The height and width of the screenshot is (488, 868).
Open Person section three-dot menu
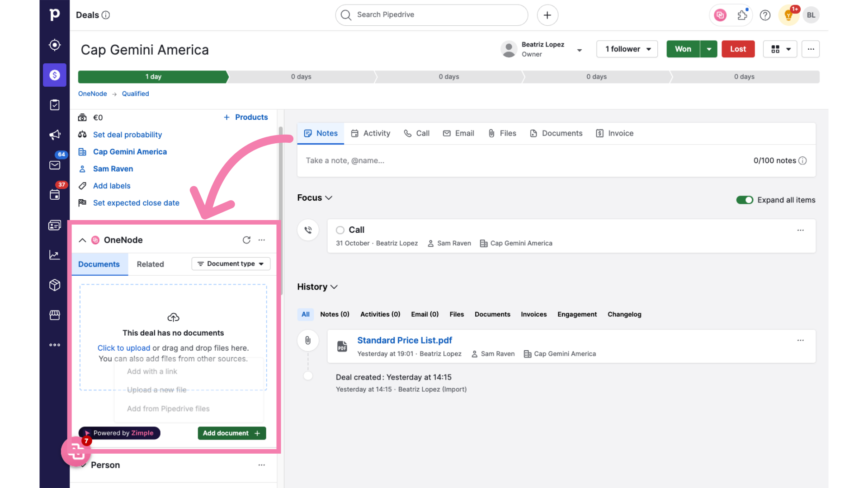[262, 465]
